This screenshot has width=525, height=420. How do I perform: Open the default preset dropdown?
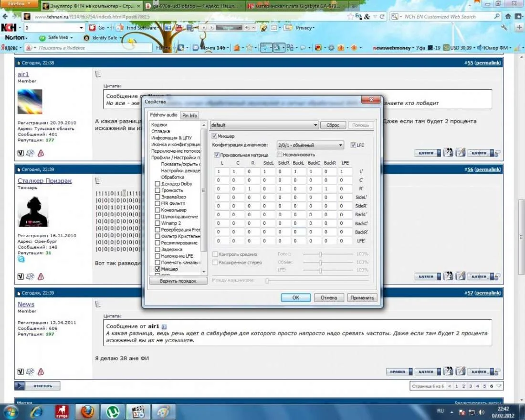click(x=264, y=125)
